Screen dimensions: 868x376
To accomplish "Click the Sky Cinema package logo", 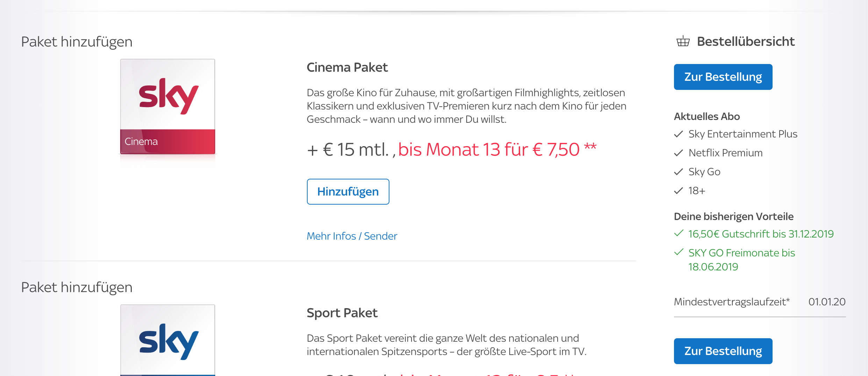I will (x=168, y=107).
